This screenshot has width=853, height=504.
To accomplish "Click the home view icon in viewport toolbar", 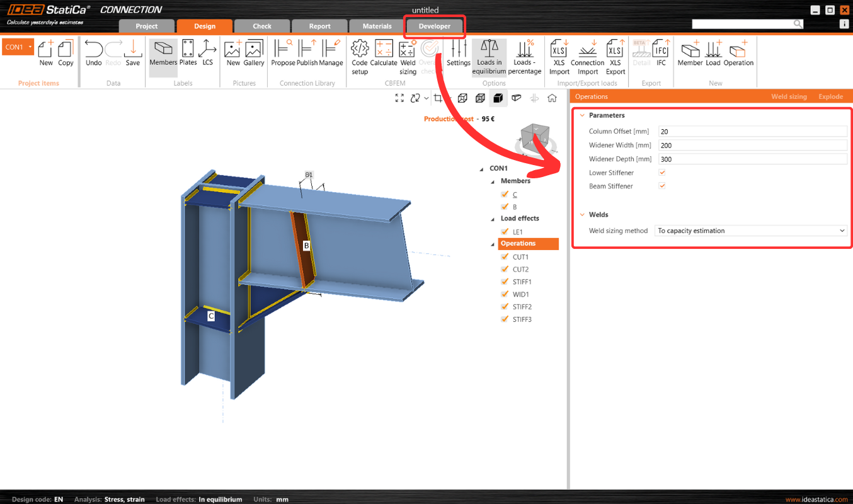I will click(x=552, y=98).
